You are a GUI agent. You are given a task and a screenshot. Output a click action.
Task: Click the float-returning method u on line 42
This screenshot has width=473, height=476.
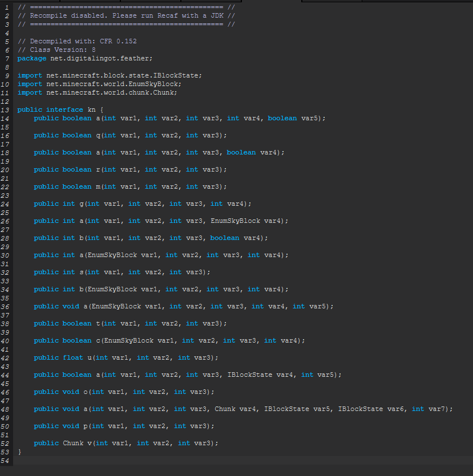coord(92,357)
